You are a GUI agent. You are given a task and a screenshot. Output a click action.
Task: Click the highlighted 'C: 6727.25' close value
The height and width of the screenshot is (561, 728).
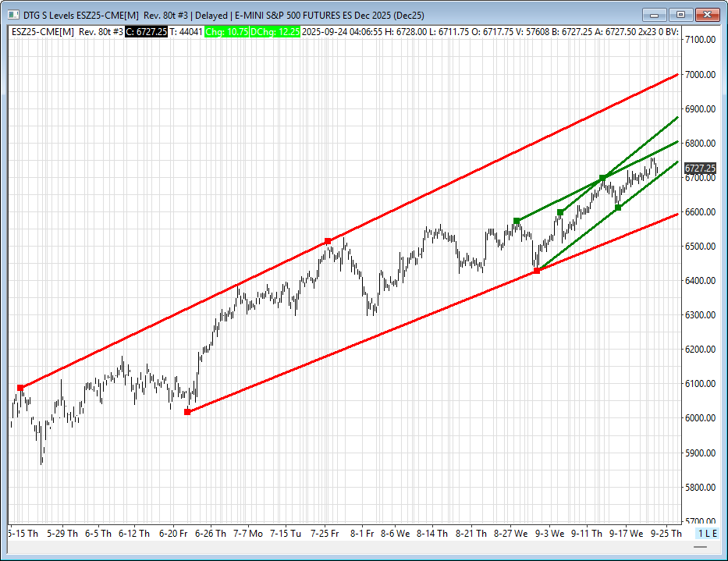(146, 31)
